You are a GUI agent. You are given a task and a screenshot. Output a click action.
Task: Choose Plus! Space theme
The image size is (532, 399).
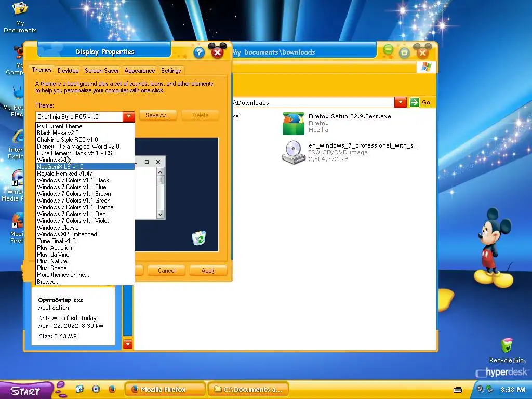(85, 268)
